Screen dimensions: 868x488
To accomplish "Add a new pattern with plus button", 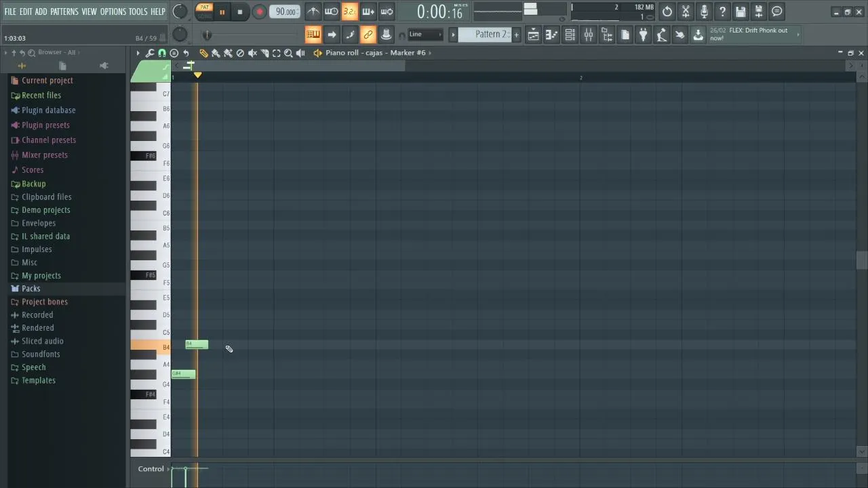I will 516,35.
